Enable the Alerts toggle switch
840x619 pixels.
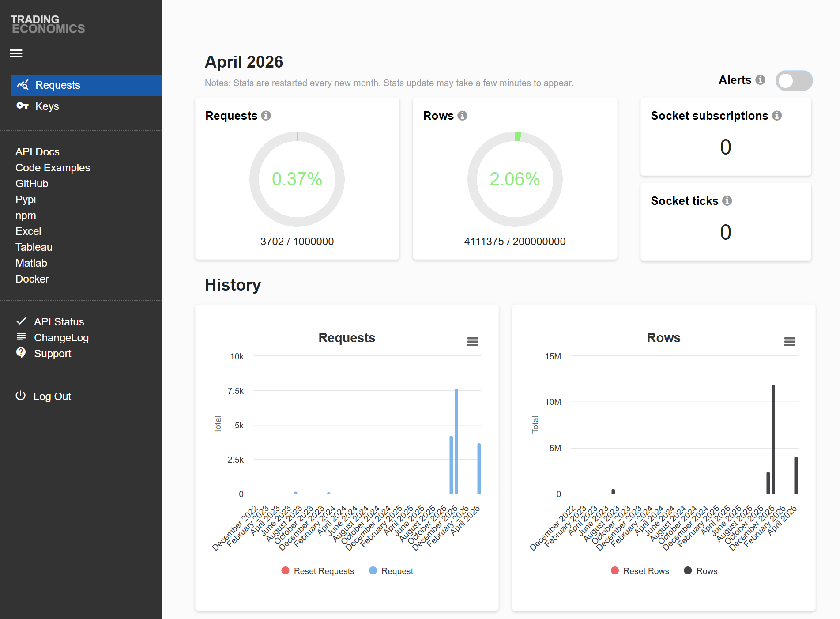794,81
